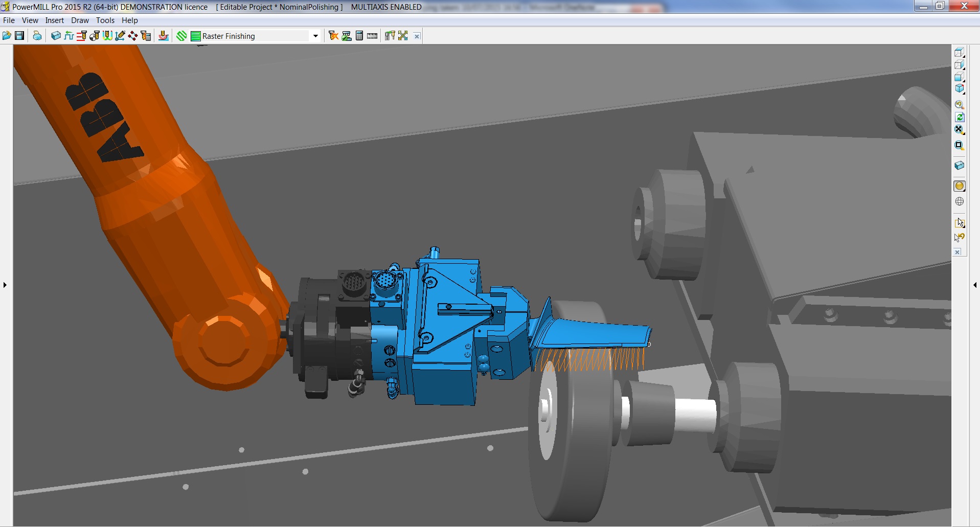The width and height of the screenshot is (980, 527).
Task: Click the Automatic Verification red diamonds icon
Action: (x=133, y=36)
